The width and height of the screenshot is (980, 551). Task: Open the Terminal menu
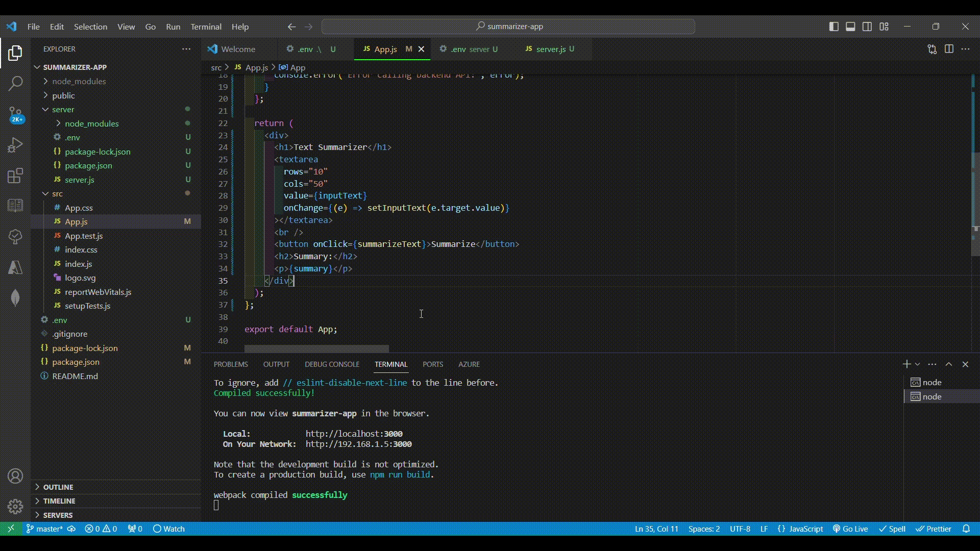tap(206, 27)
